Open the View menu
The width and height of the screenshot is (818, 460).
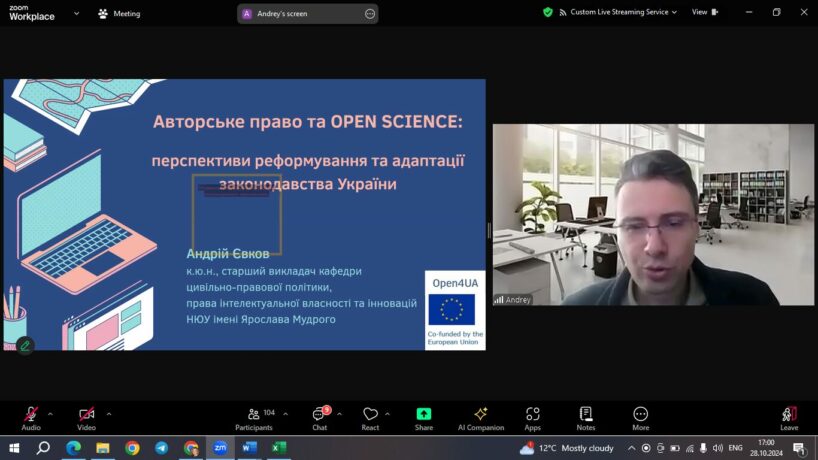[x=704, y=13]
